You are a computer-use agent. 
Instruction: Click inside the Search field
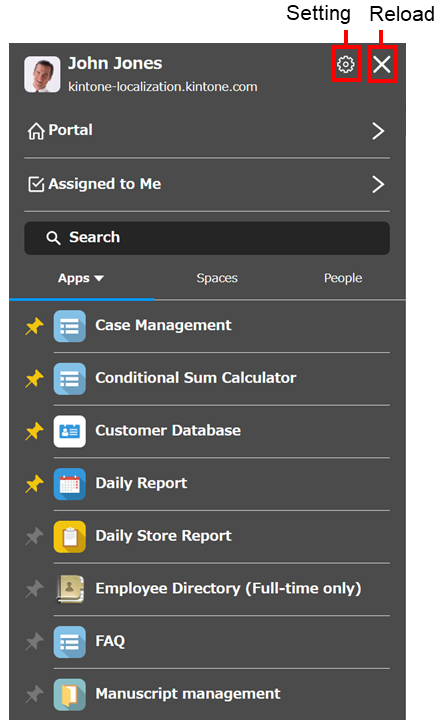click(x=207, y=238)
